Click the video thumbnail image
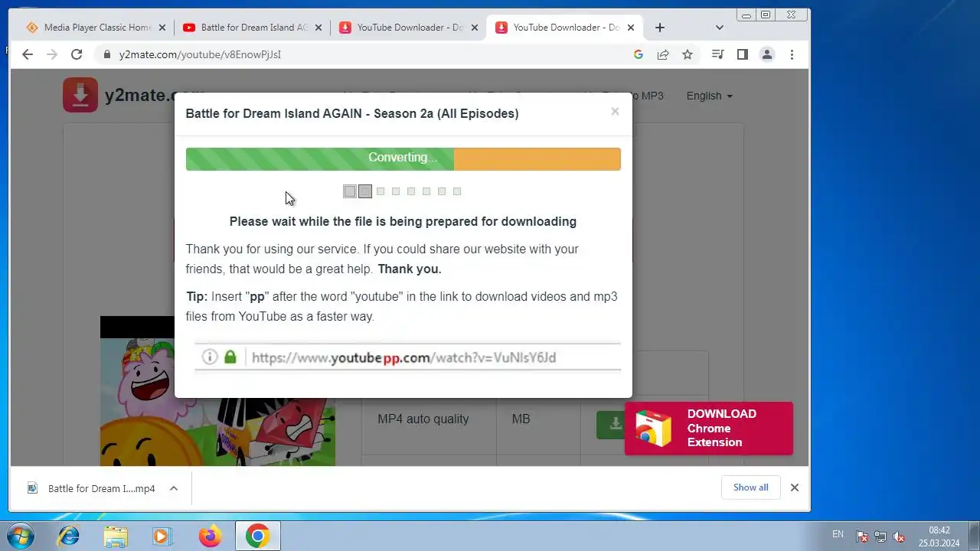The height and width of the screenshot is (551, 980). click(217, 390)
